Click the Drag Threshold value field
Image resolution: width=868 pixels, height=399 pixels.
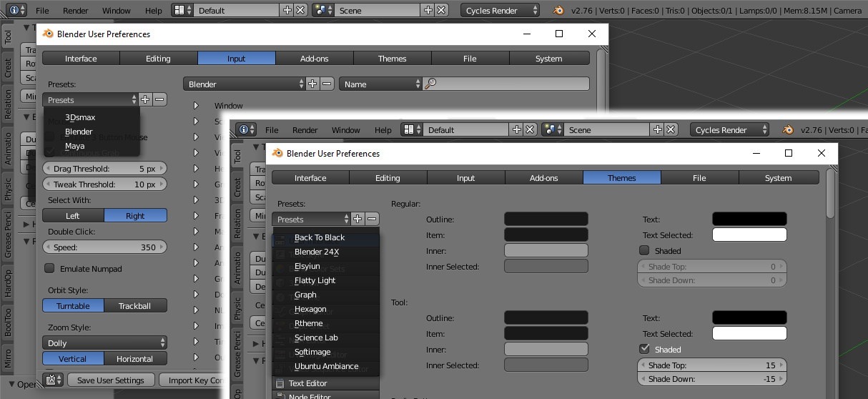point(104,169)
